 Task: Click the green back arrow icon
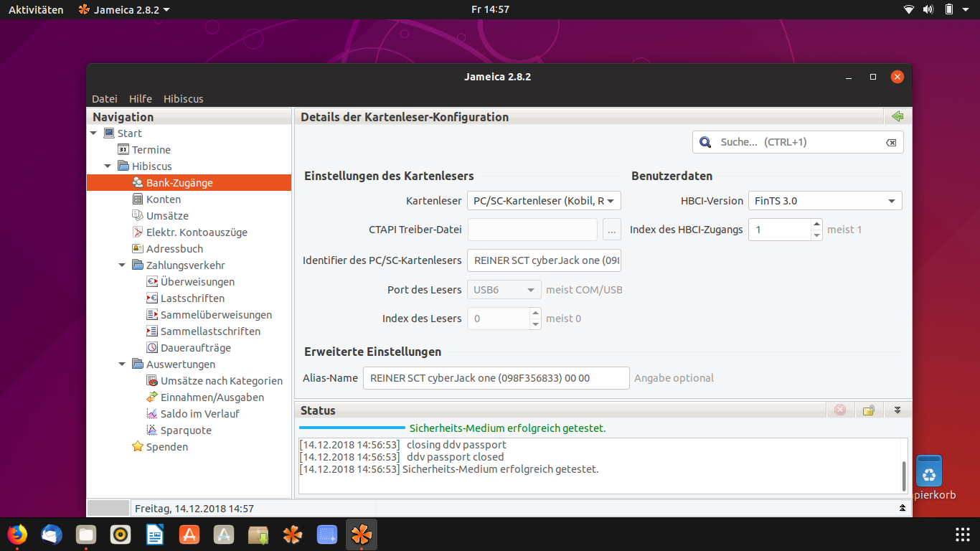[897, 116]
